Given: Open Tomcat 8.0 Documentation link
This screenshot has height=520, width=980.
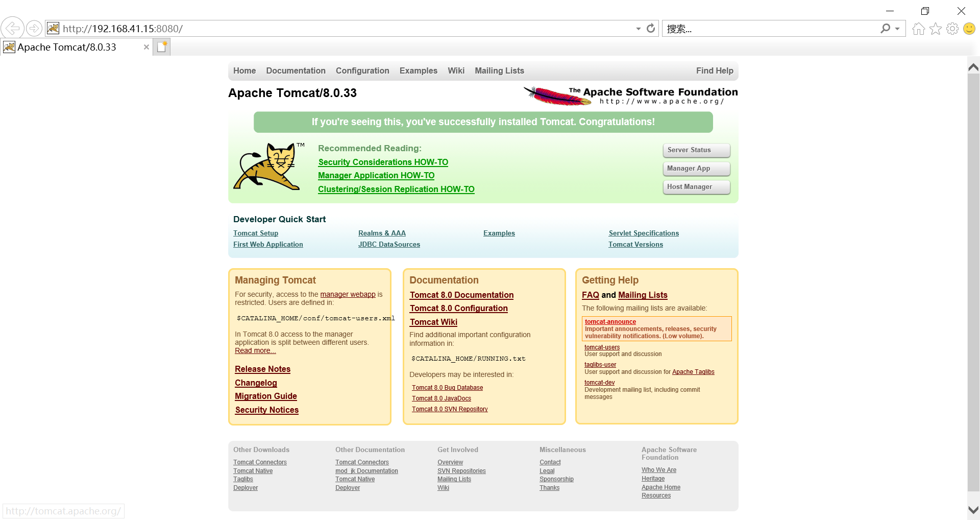Looking at the screenshot, I should [x=461, y=295].
